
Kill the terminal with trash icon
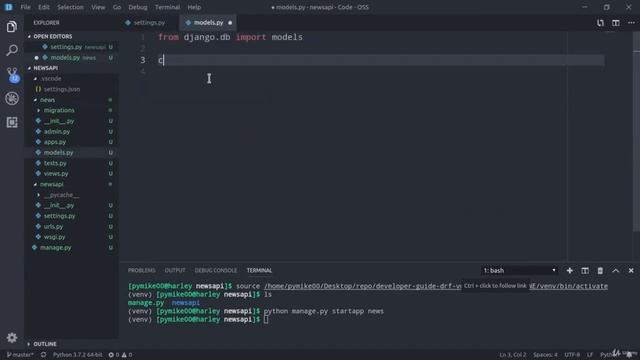(600, 271)
